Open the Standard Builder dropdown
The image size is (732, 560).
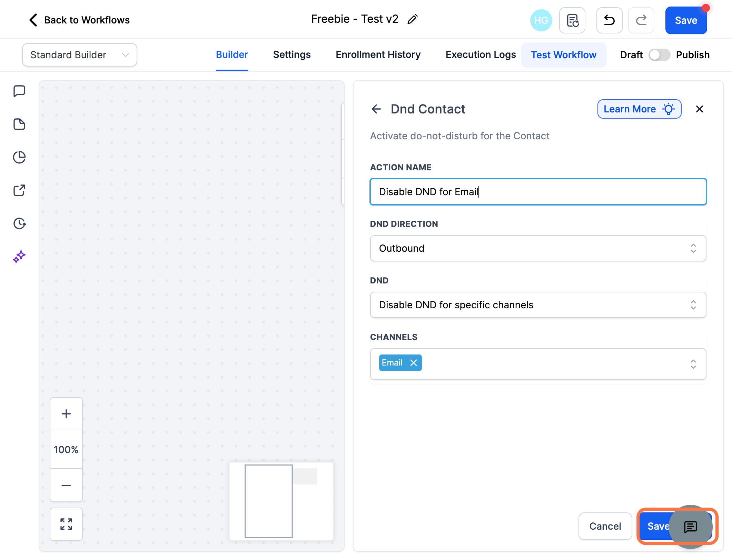point(80,55)
